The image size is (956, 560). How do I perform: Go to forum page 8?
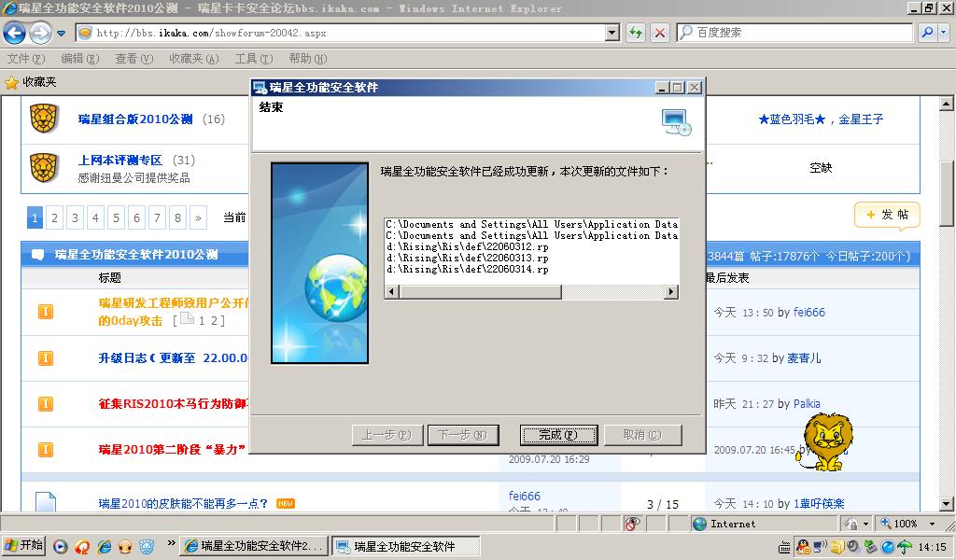tap(177, 217)
